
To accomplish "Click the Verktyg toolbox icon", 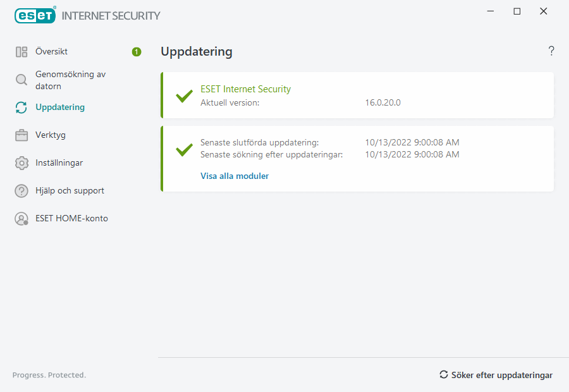I will (x=21, y=135).
